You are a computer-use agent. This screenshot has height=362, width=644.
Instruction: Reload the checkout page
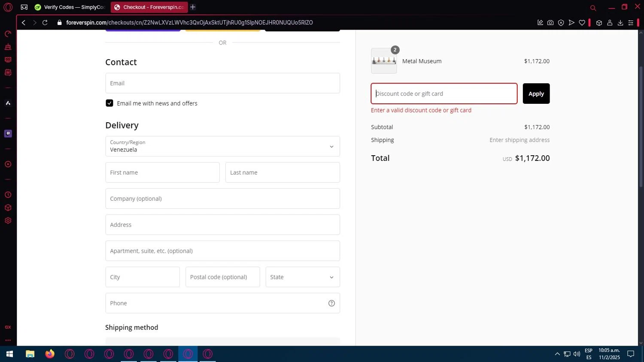pos(45,23)
